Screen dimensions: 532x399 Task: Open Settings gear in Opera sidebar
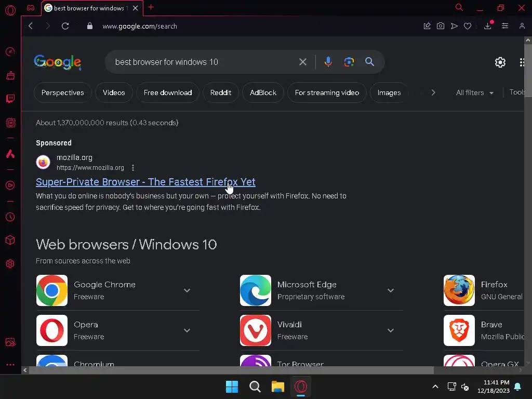tap(10, 263)
